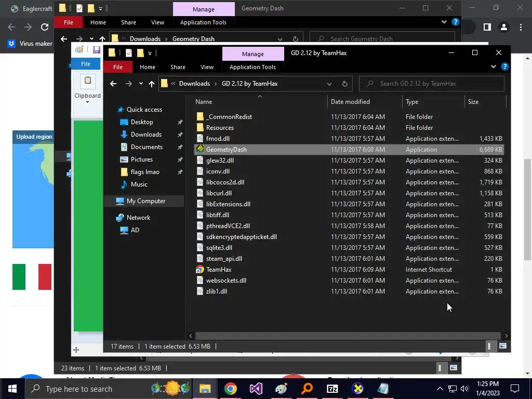Switch to large icons view in GD 2.12 status bar

(503, 346)
